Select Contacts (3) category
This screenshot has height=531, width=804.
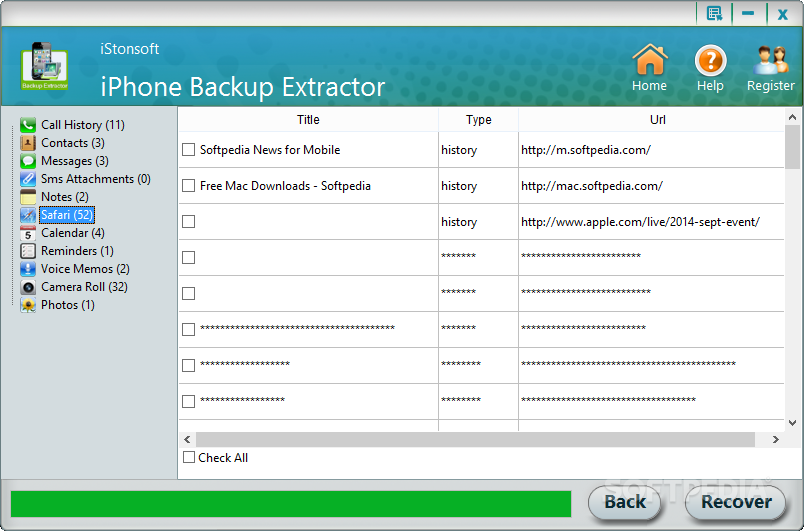click(x=73, y=142)
